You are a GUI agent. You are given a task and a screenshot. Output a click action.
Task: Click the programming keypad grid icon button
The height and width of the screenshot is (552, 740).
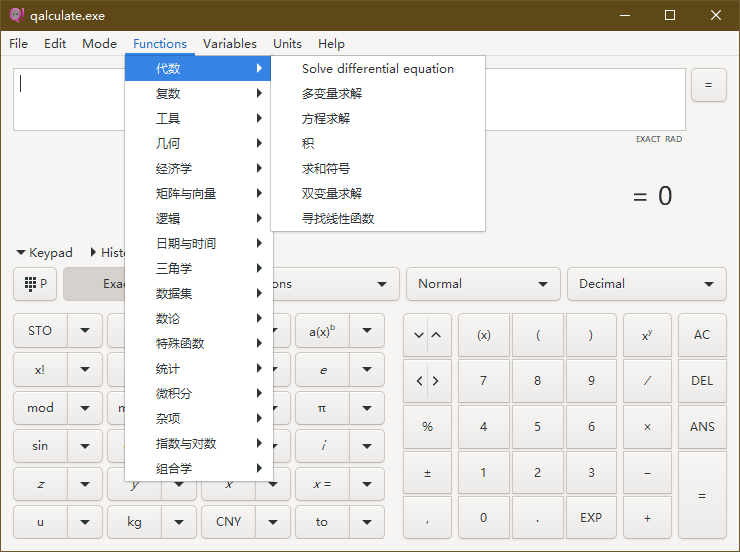(x=35, y=284)
